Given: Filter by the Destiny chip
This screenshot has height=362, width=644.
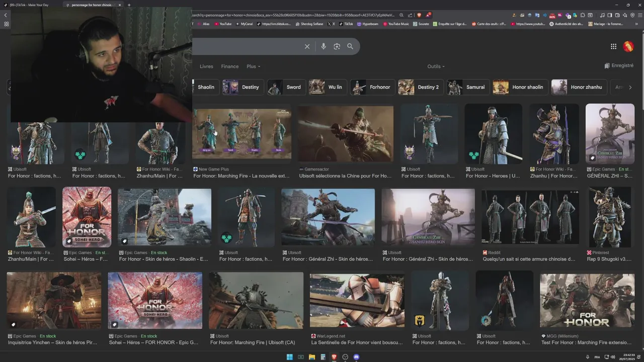Looking at the screenshot, I should [x=243, y=87].
